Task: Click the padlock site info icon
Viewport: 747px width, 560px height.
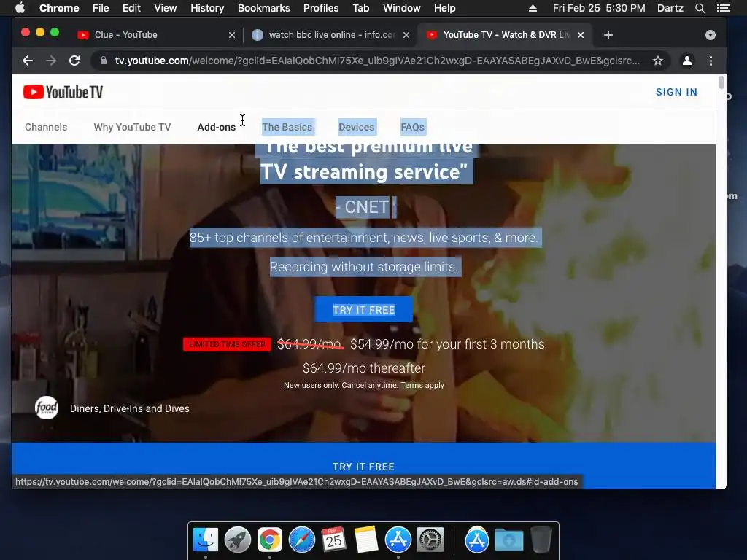Action: [104, 61]
